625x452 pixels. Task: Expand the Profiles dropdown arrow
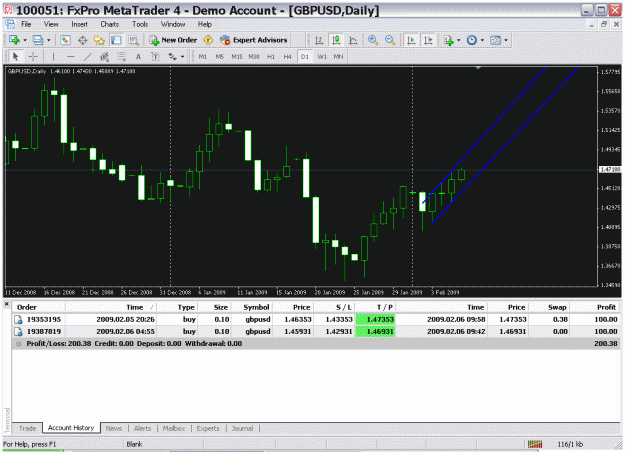click(49, 40)
